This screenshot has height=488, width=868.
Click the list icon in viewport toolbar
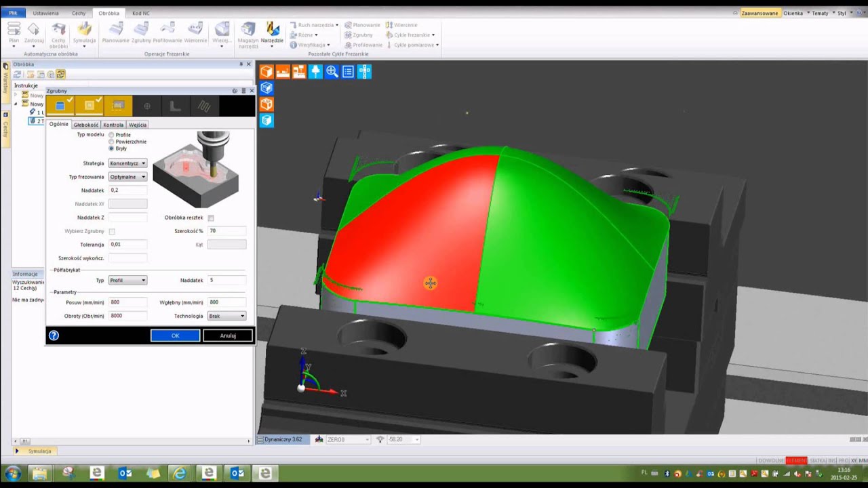tap(348, 71)
